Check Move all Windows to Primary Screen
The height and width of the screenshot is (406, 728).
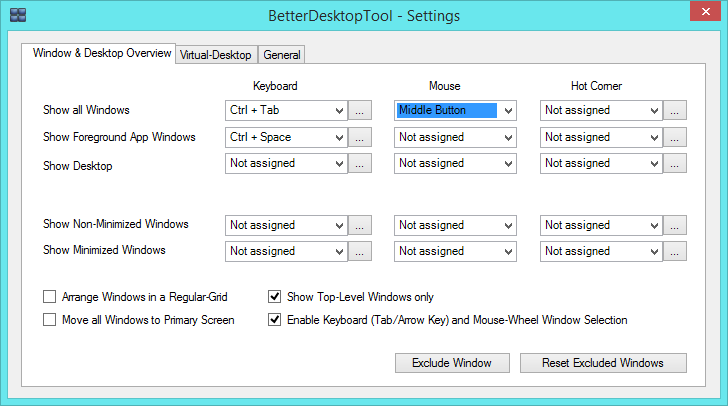(49, 320)
